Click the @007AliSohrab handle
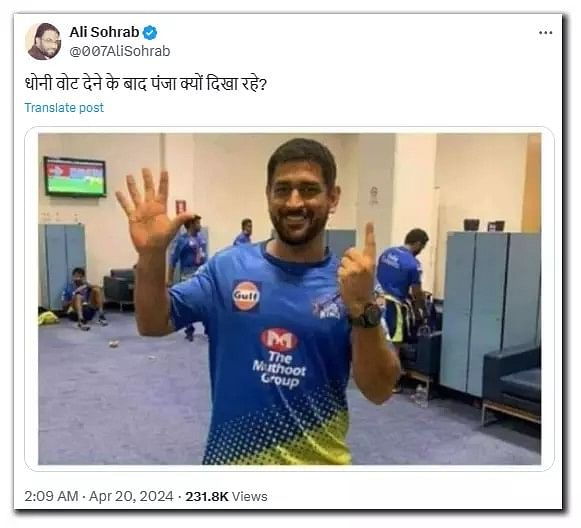Image resolution: width=581 pixels, height=528 pixels. 120,51
